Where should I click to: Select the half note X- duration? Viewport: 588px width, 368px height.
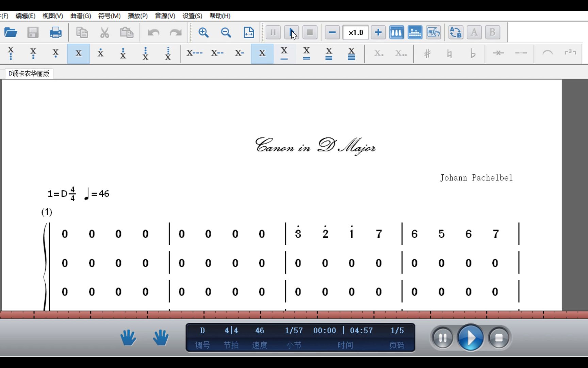[x=239, y=53]
